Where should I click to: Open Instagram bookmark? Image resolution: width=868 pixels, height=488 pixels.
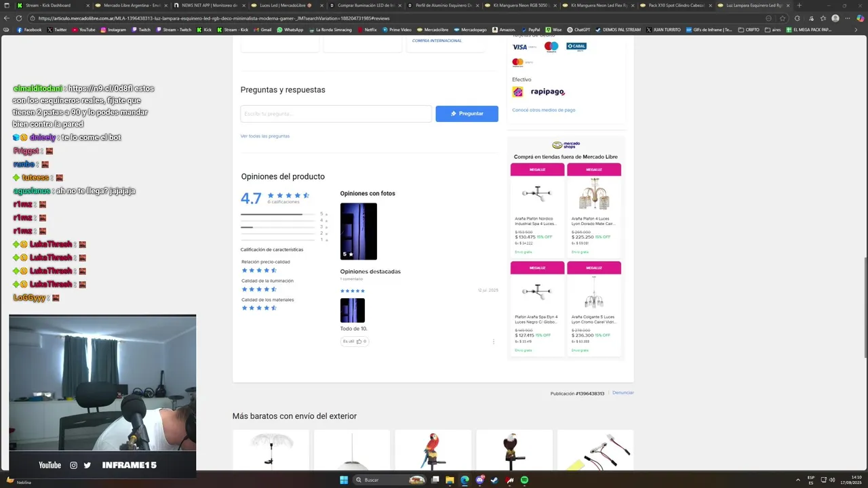pyautogui.click(x=113, y=30)
